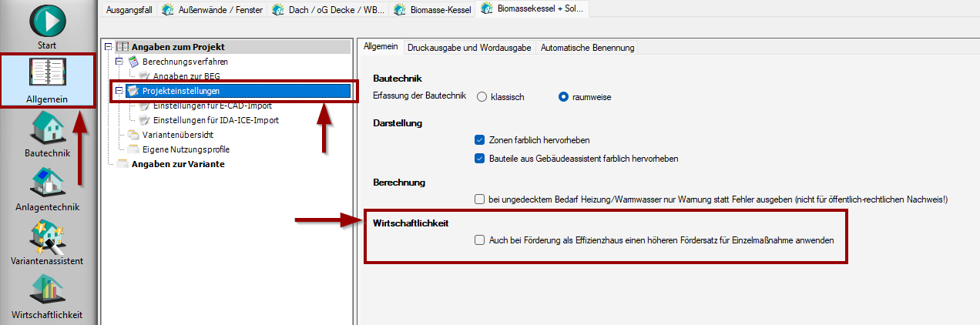Click the E-CAD-Import settings page icon
This screenshot has width=980, height=325.
[x=144, y=106]
